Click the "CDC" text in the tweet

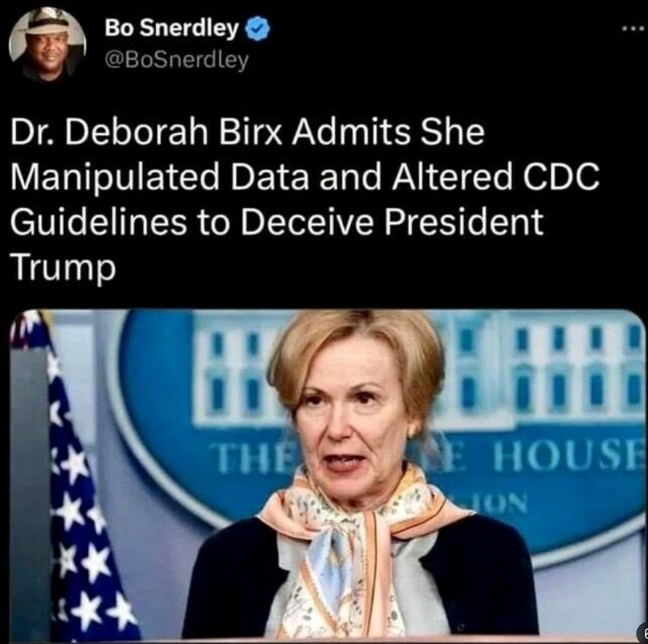click(561, 177)
